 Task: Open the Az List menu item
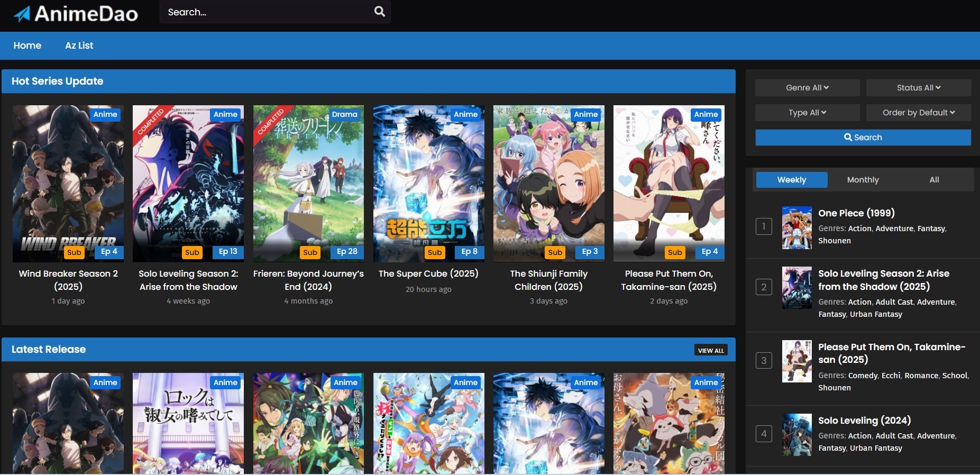pos(79,45)
